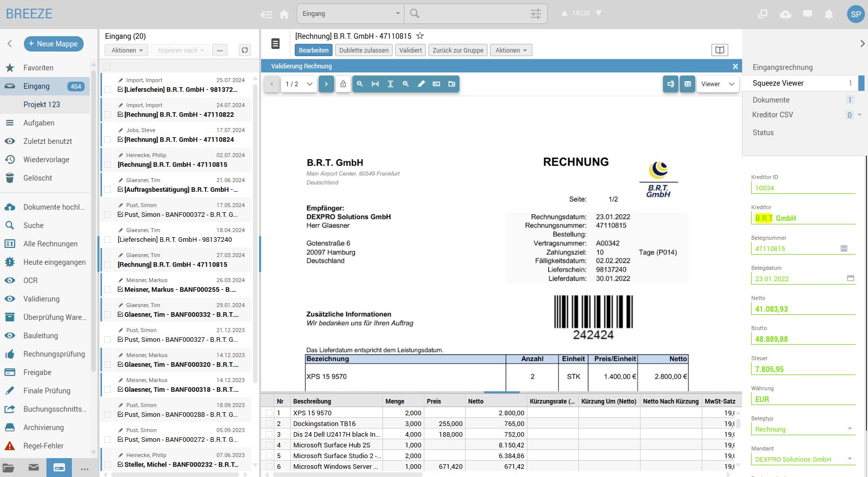
Task: Open notifications bell icon
Action: coord(829,14)
